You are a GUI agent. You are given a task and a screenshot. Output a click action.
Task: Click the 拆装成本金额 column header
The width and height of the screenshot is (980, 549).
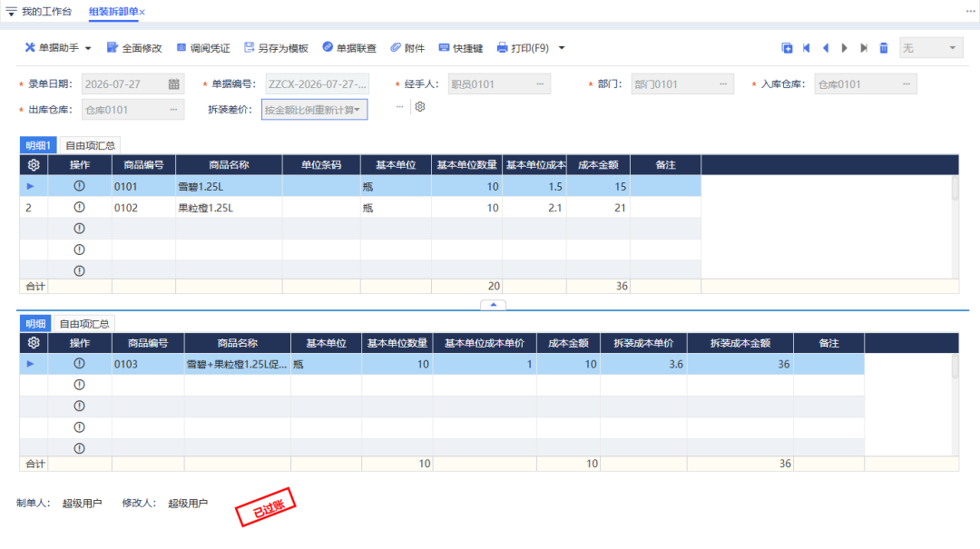740,343
